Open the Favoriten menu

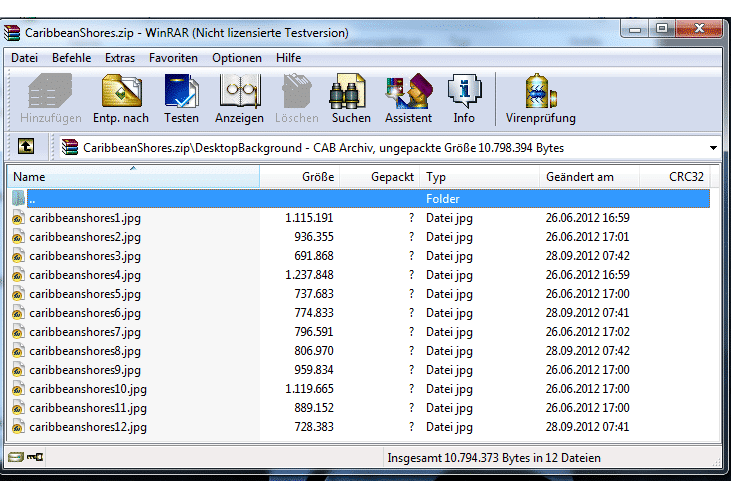pyautogui.click(x=173, y=58)
